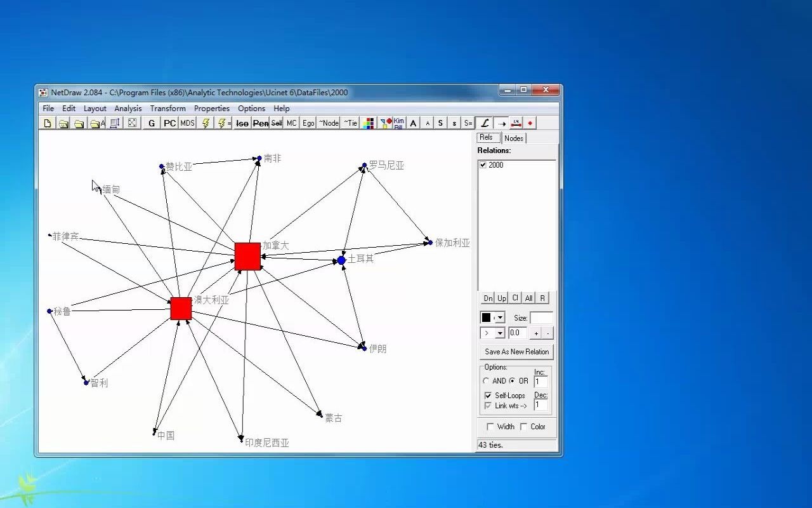
Task: Click the small s node size icon
Action: (x=454, y=123)
